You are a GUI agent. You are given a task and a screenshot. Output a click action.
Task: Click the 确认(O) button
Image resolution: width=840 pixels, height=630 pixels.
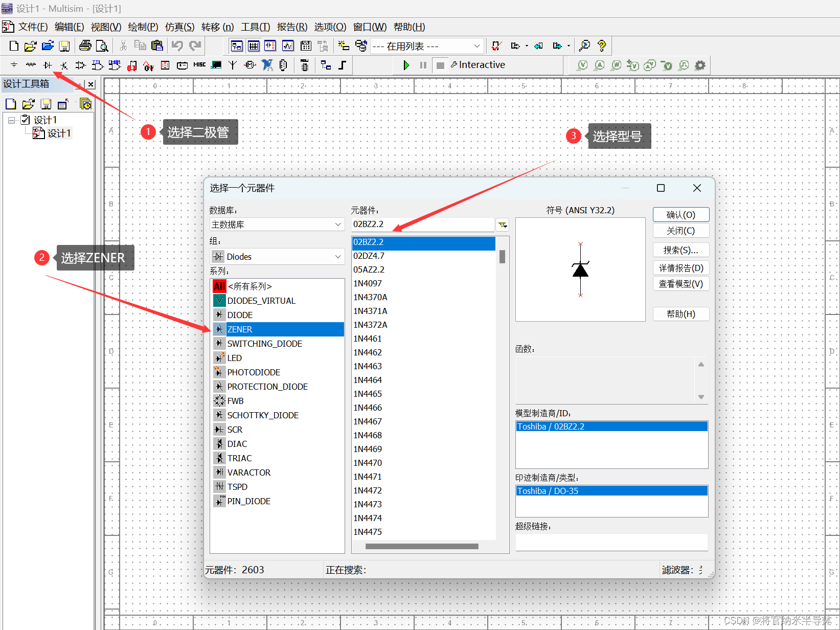pyautogui.click(x=680, y=215)
